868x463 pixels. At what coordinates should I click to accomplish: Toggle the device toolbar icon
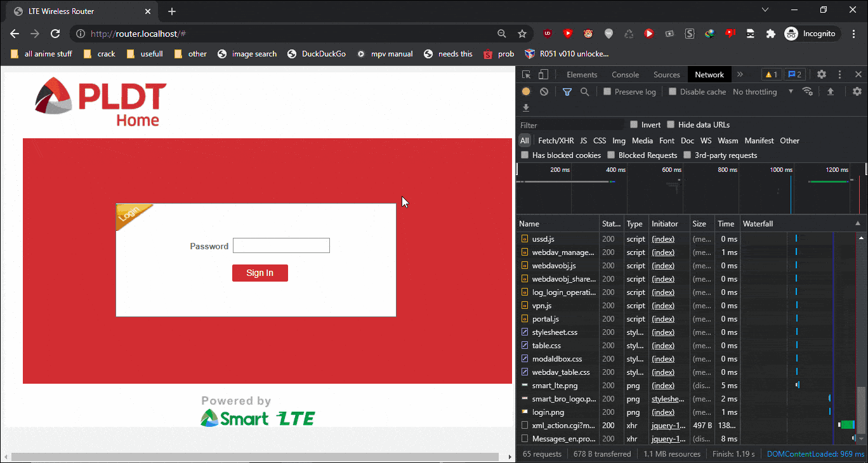[x=543, y=75]
